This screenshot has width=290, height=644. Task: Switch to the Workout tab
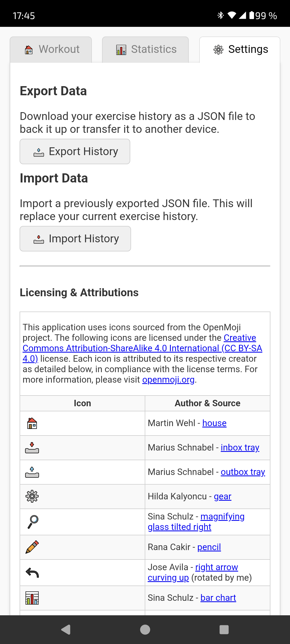[51, 50]
